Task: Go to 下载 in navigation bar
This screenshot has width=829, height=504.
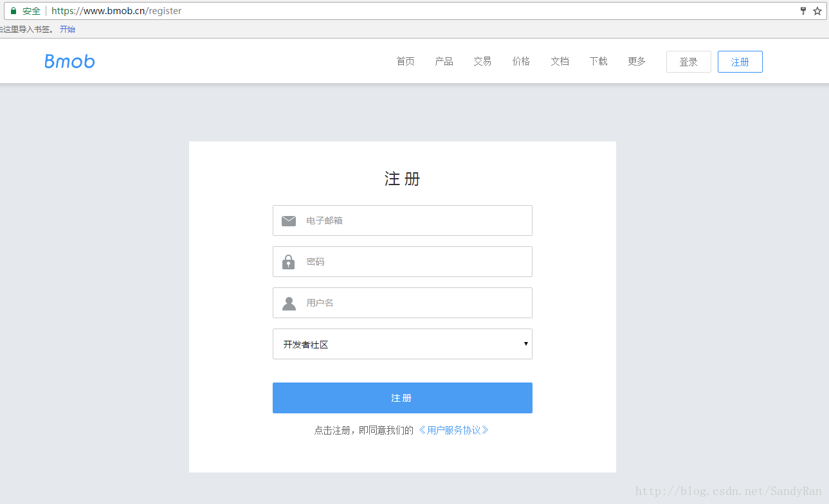Action: [598, 61]
